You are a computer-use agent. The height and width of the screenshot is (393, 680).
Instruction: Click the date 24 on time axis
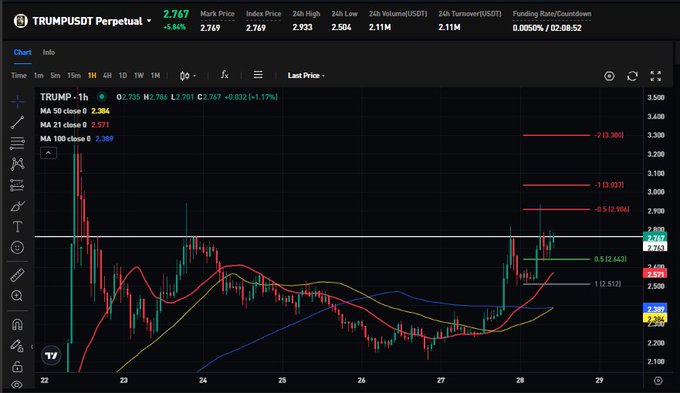[x=203, y=380]
